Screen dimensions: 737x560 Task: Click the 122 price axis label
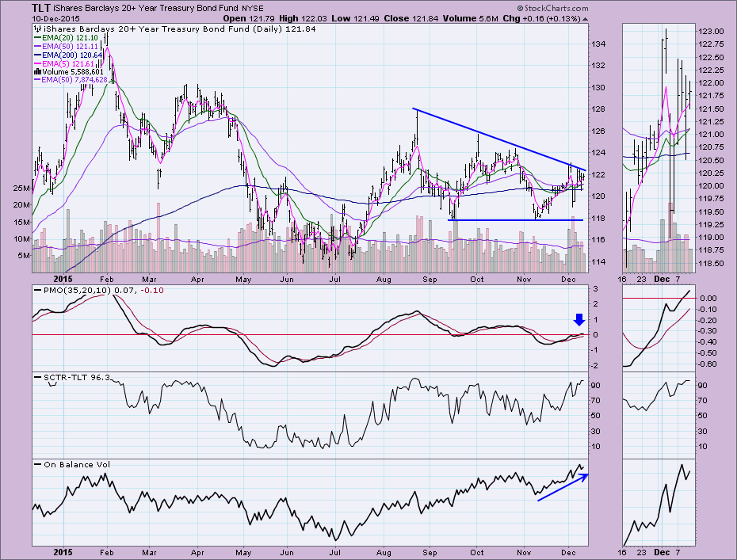tap(598, 175)
